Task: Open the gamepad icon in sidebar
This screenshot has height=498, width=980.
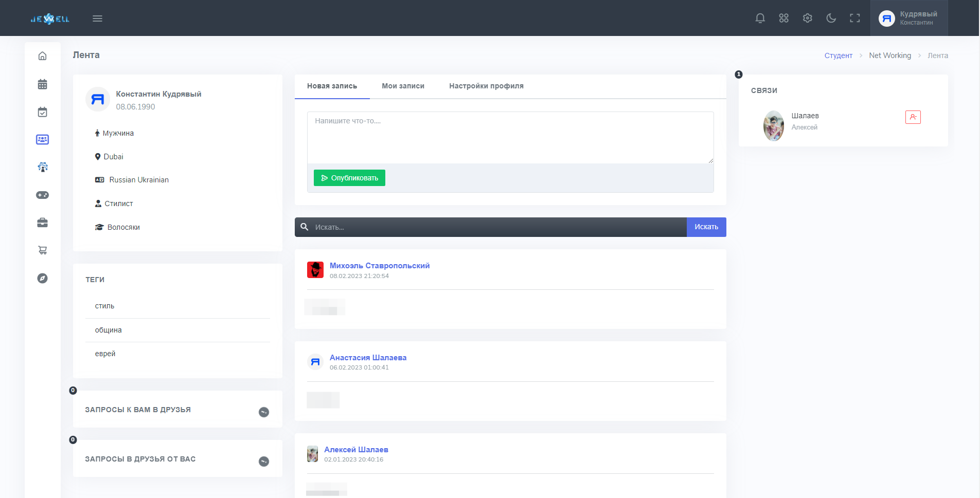Action: click(43, 195)
